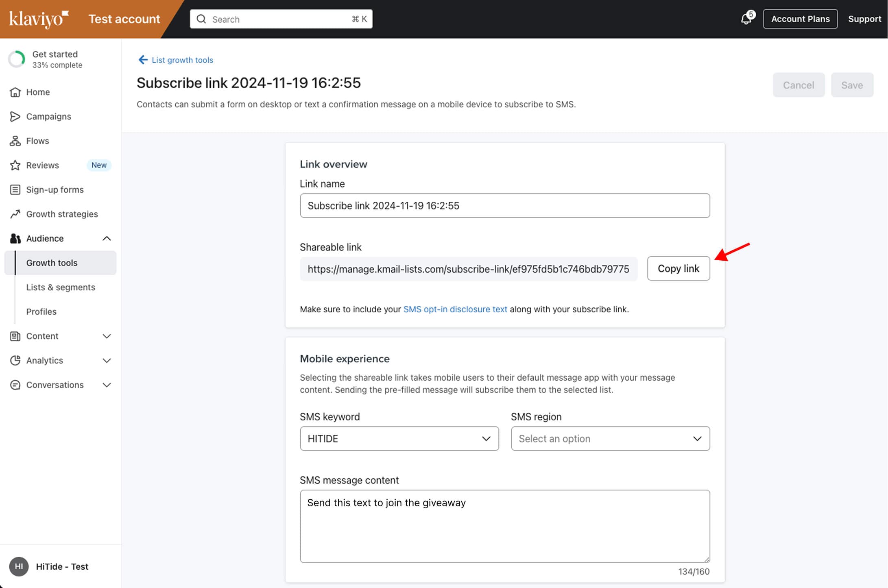Click the Klaviyo home logo icon
This screenshot has width=888, height=588.
[41, 19]
